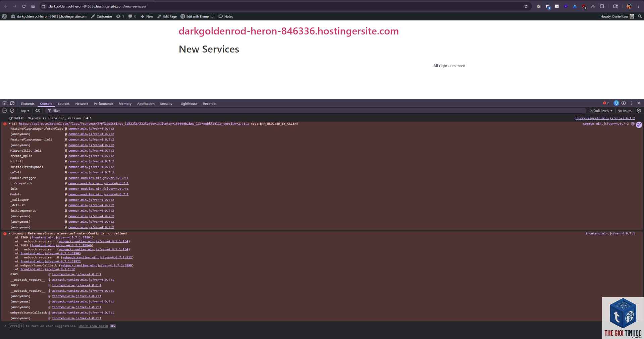Click the No Issues indicator
This screenshot has height=339, width=644.
point(625,111)
